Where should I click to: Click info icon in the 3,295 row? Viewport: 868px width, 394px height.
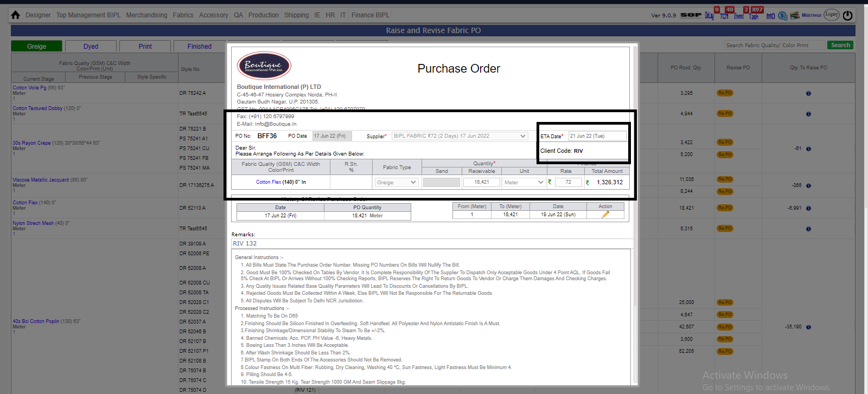click(x=808, y=93)
